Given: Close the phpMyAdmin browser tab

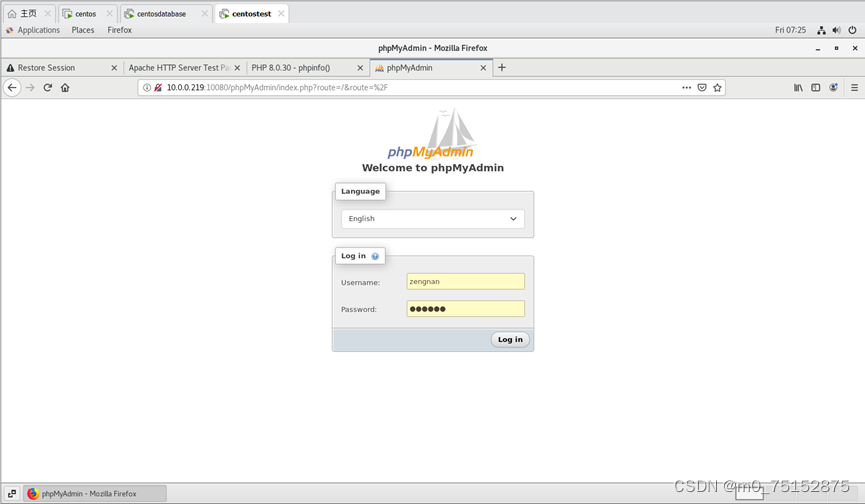Looking at the screenshot, I should pos(483,68).
